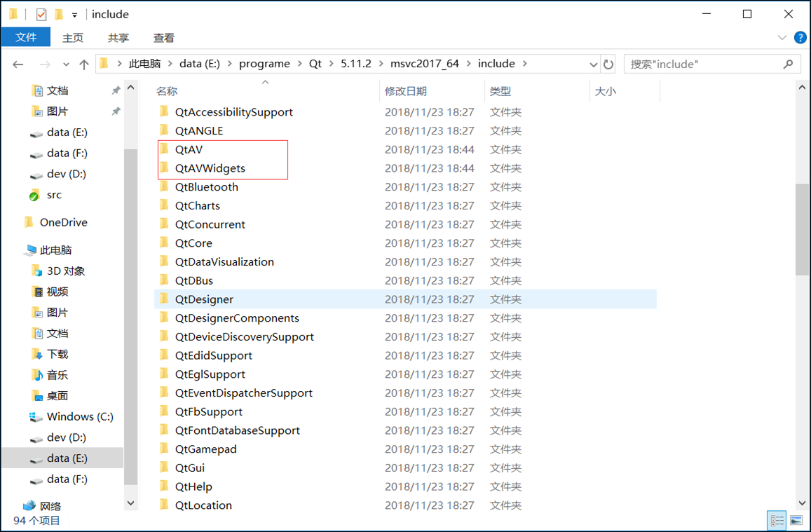This screenshot has width=811, height=532.
Task: Select the QtDBus folder icon
Action: point(164,280)
